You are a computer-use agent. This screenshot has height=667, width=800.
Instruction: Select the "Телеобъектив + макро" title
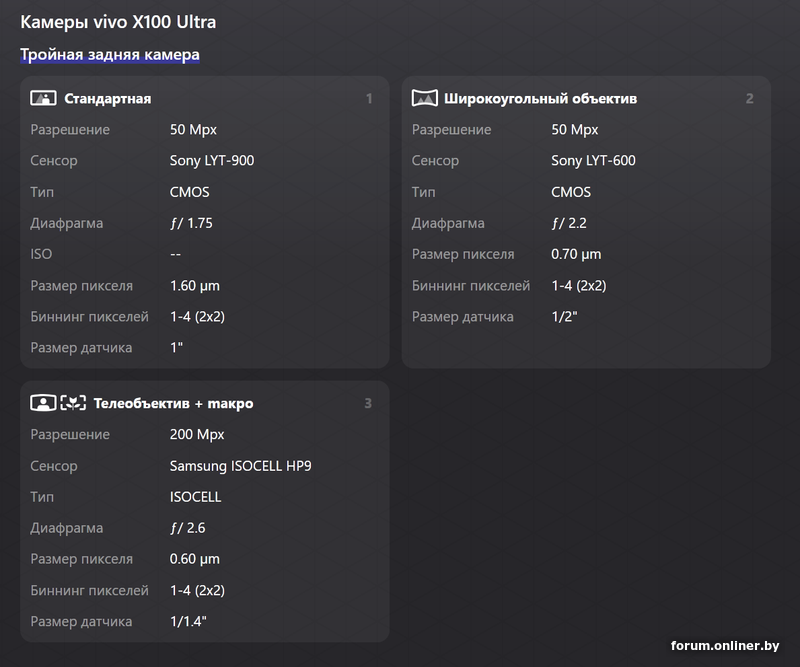coord(173,403)
